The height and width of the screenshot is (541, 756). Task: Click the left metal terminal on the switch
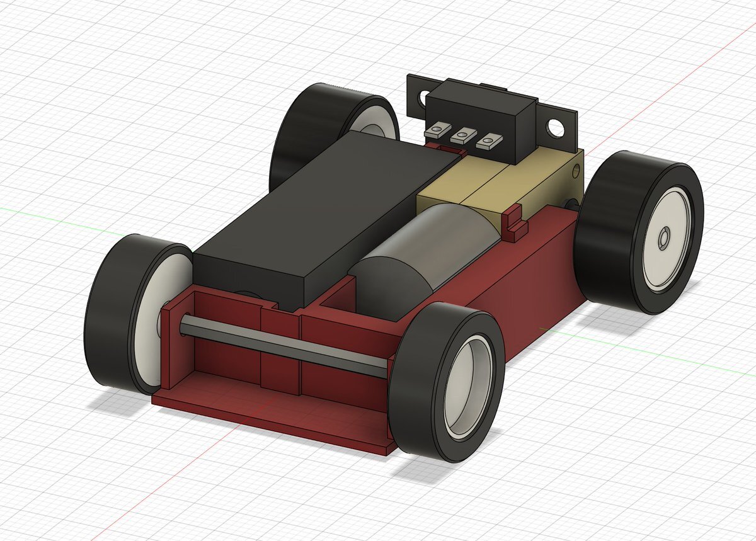coord(436,132)
